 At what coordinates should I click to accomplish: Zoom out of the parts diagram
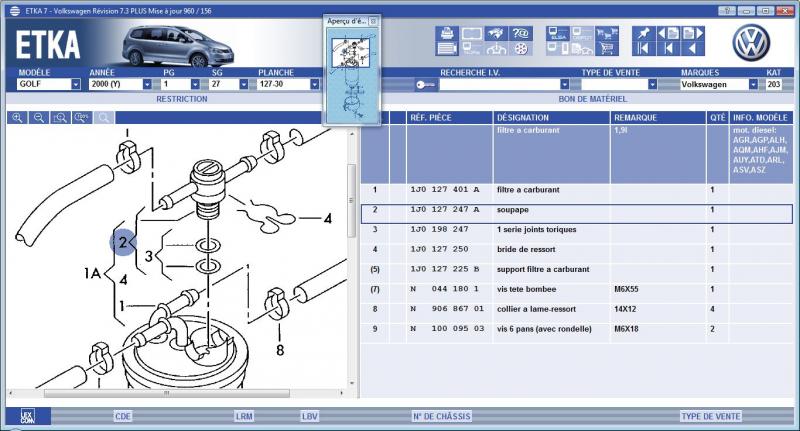pyautogui.click(x=39, y=118)
